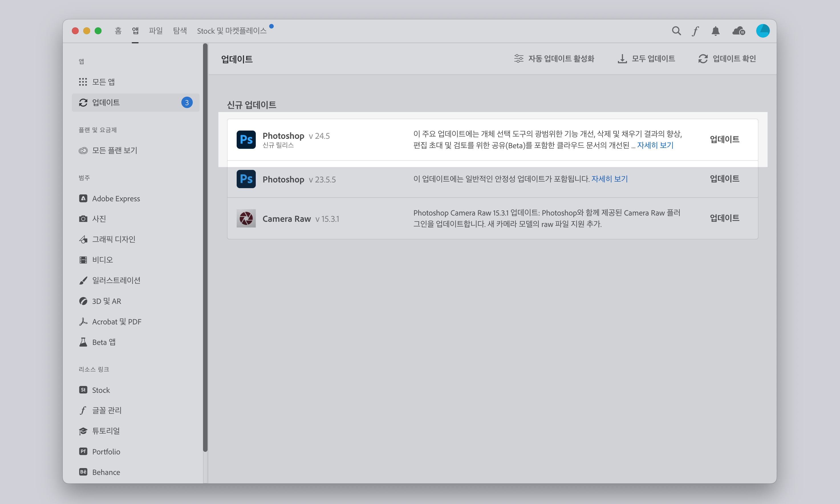Image resolution: width=840 pixels, height=504 pixels.
Task: Click the Camera Raw app icon
Action: tap(246, 218)
